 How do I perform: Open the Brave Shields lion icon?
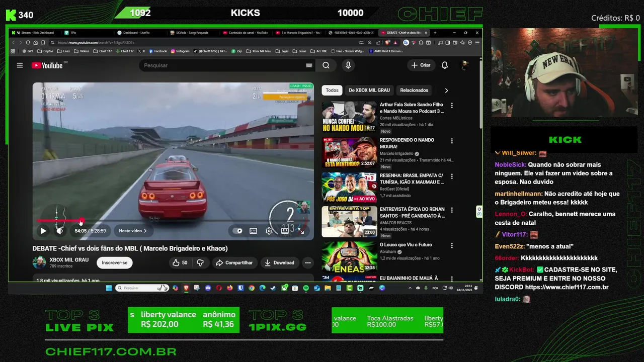pos(387,43)
